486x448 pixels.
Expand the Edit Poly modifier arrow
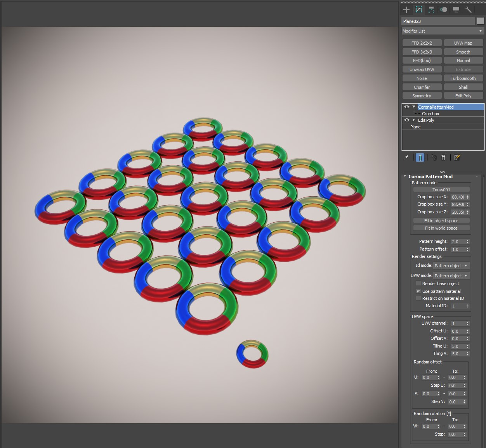click(x=414, y=120)
